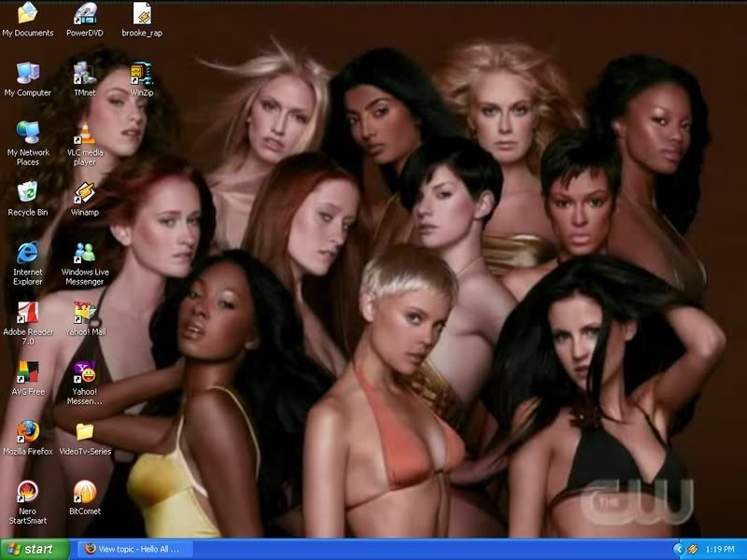Open Windows Live Messenger shortcut
Screen dimensions: 747x560
point(85,253)
